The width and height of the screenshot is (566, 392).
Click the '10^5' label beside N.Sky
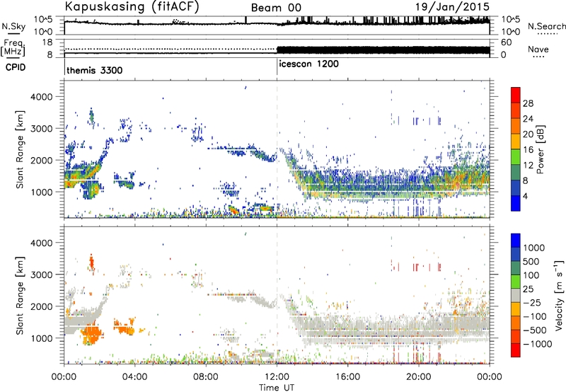coord(43,20)
